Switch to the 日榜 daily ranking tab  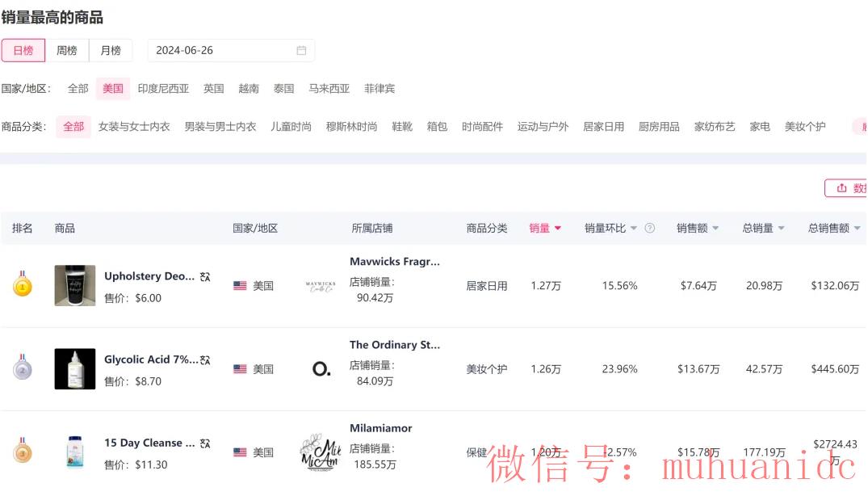point(23,50)
